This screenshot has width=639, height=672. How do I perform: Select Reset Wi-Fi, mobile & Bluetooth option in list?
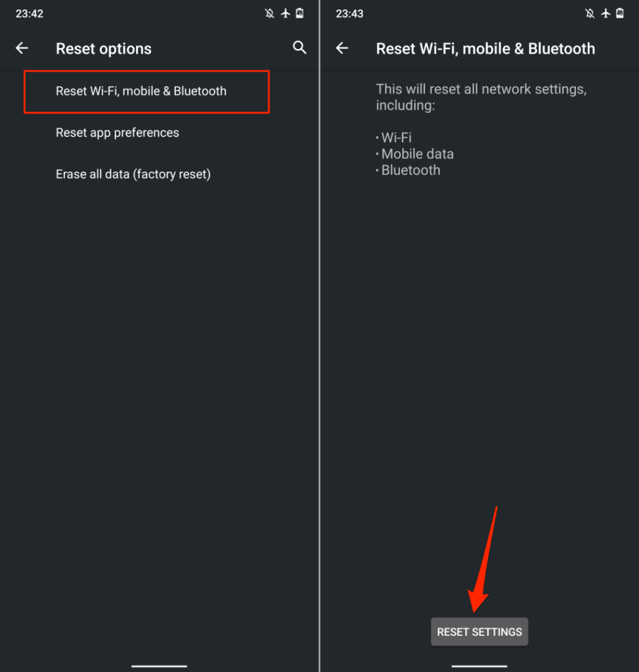point(141,91)
